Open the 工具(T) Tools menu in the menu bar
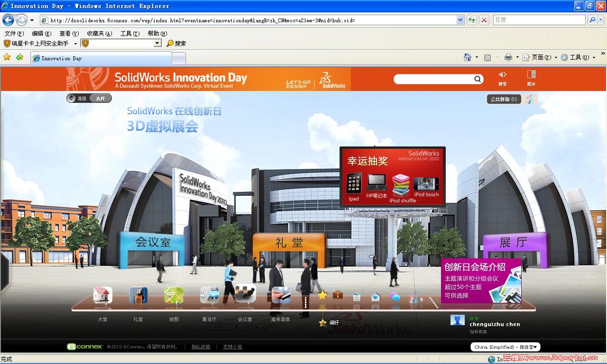Viewport: 607px width, 364px height. click(129, 34)
